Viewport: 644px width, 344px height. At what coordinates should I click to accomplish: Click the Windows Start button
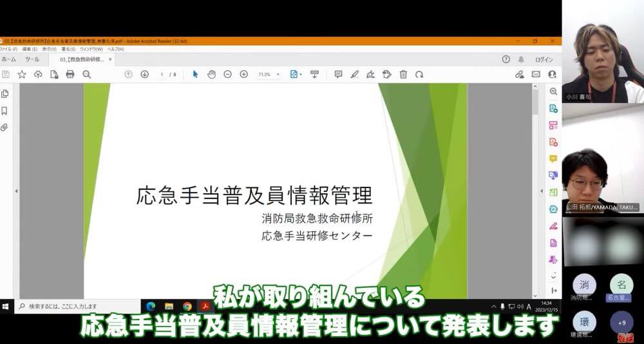click(6, 306)
